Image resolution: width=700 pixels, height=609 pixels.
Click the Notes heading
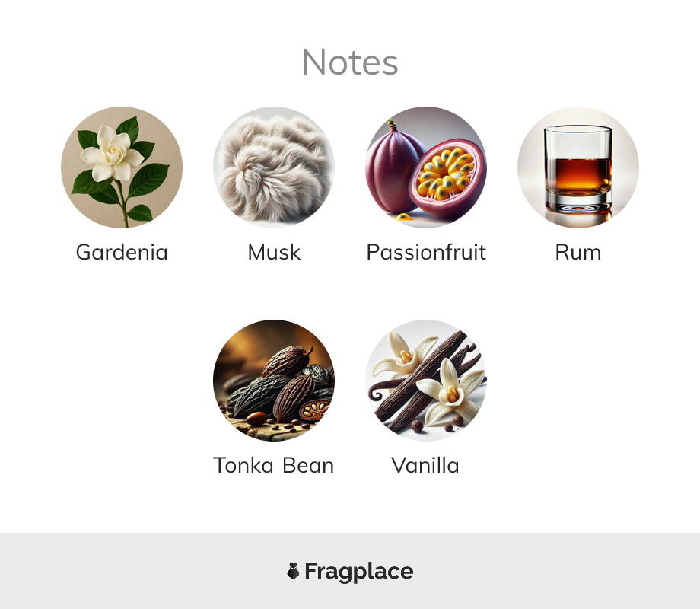(x=350, y=62)
